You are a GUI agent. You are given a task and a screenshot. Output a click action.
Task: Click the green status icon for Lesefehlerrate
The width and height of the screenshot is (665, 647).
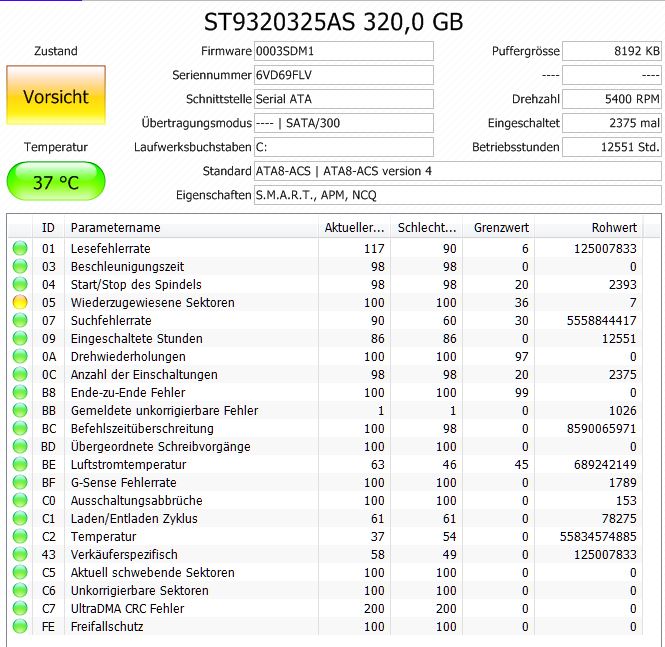(20, 248)
